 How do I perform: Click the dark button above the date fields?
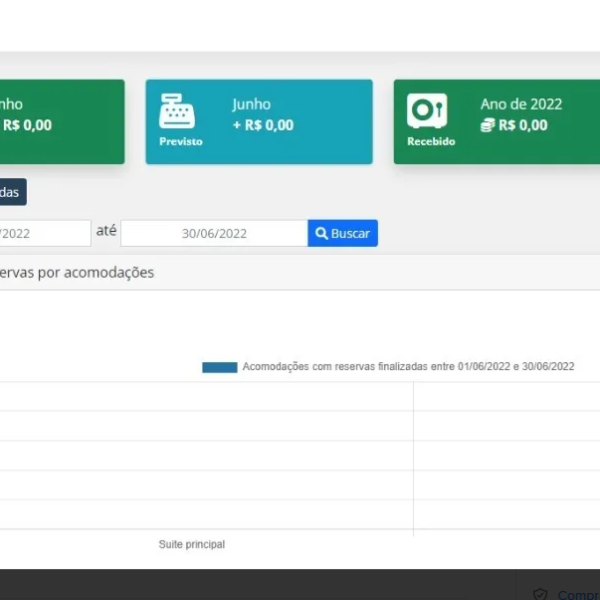(12, 192)
